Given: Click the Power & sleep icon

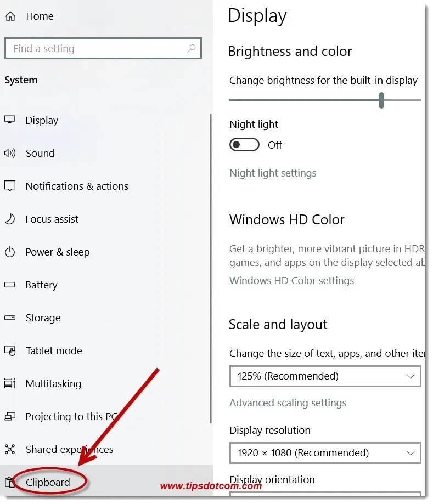Looking at the screenshot, I should coord(10,252).
